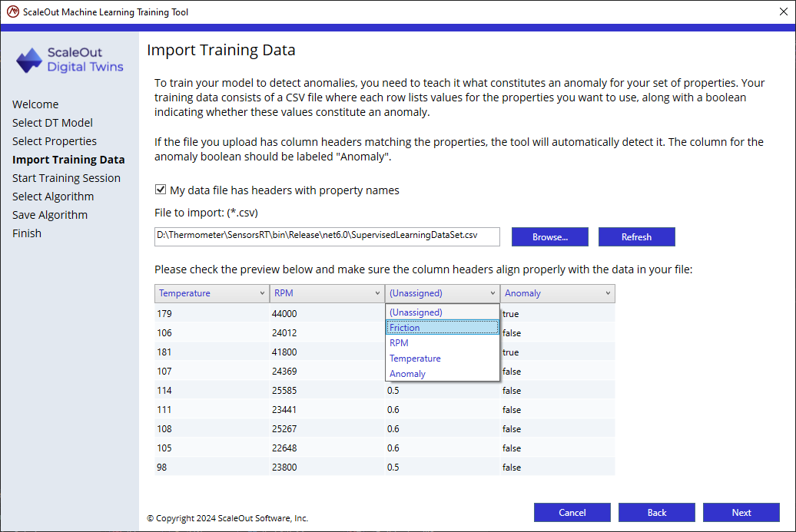Image resolution: width=796 pixels, height=532 pixels.
Task: Choose Anomaly in the dropdown list
Action: [x=442, y=374]
